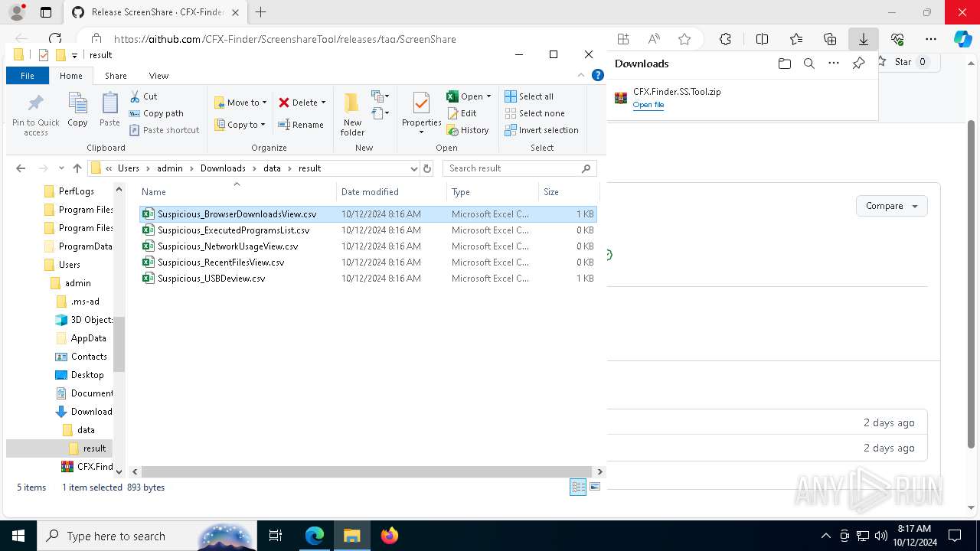
Task: Pin the Edge Downloads panel
Action: pos(858,64)
